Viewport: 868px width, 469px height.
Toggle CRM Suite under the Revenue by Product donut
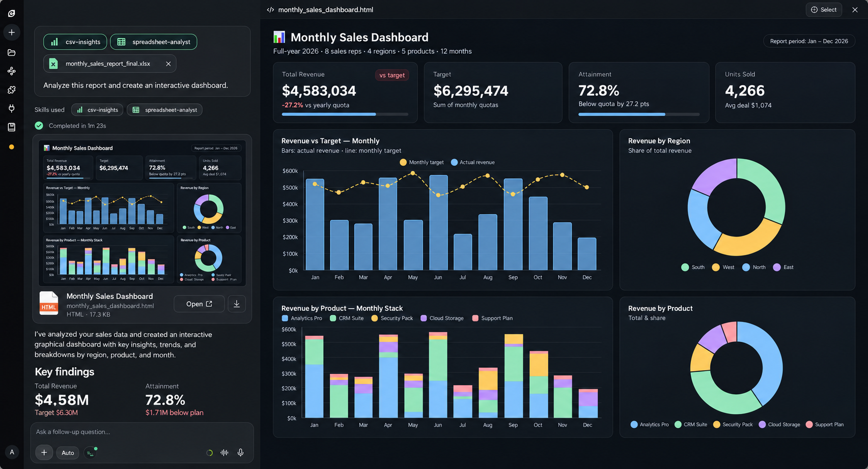coord(691,424)
